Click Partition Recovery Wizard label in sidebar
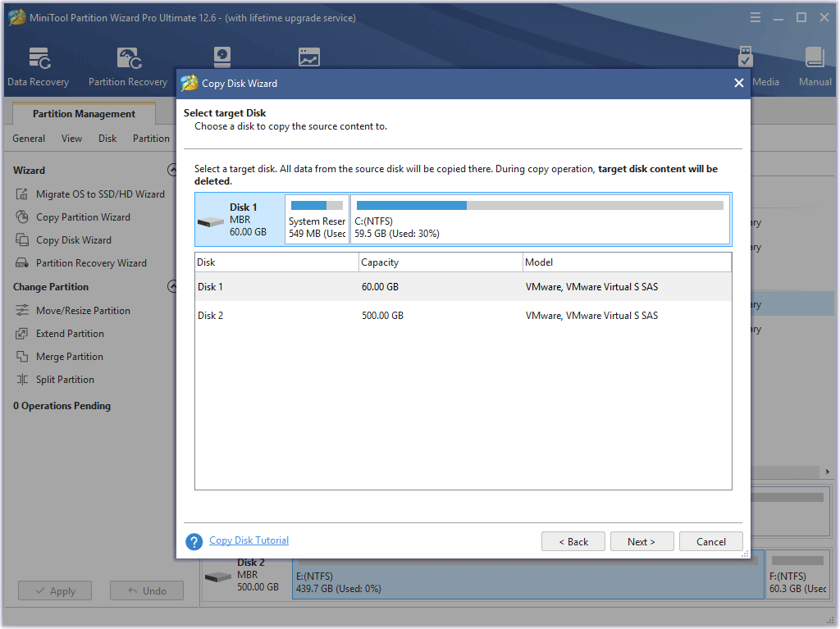Screen dimensions: 840x629 pyautogui.click(x=91, y=263)
